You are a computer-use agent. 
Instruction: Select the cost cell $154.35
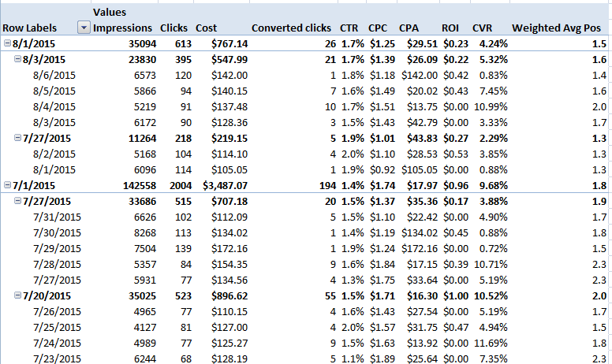(229, 264)
